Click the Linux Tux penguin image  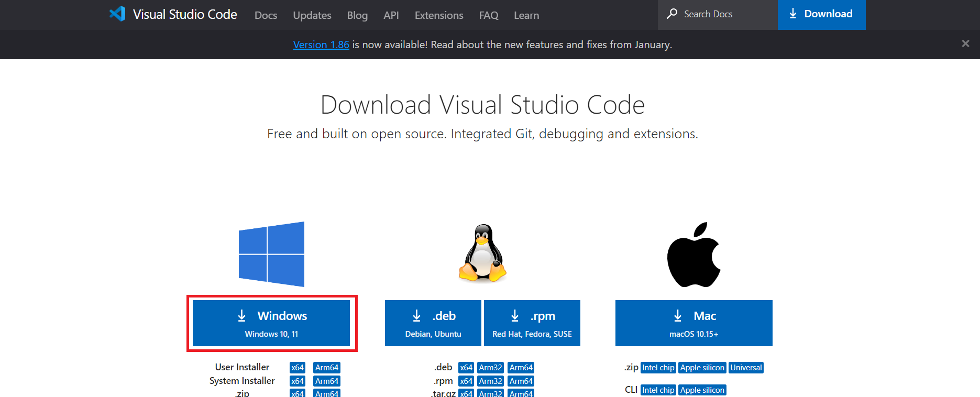coord(482,253)
